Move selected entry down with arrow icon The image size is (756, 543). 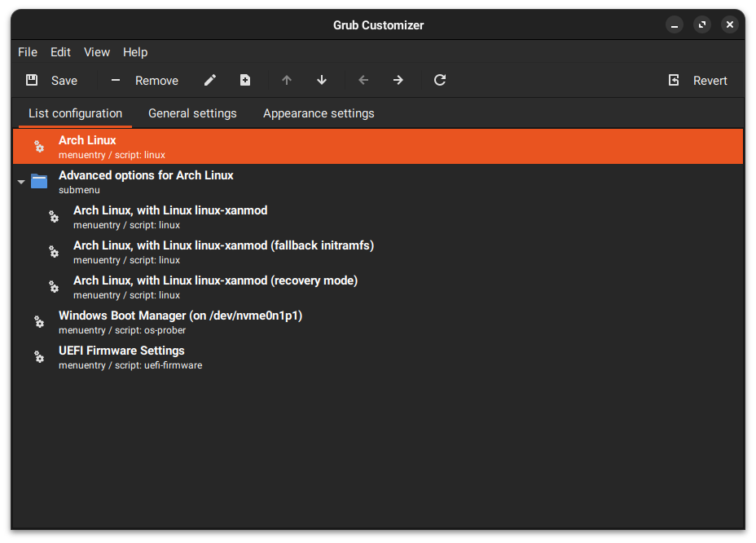[x=322, y=80]
